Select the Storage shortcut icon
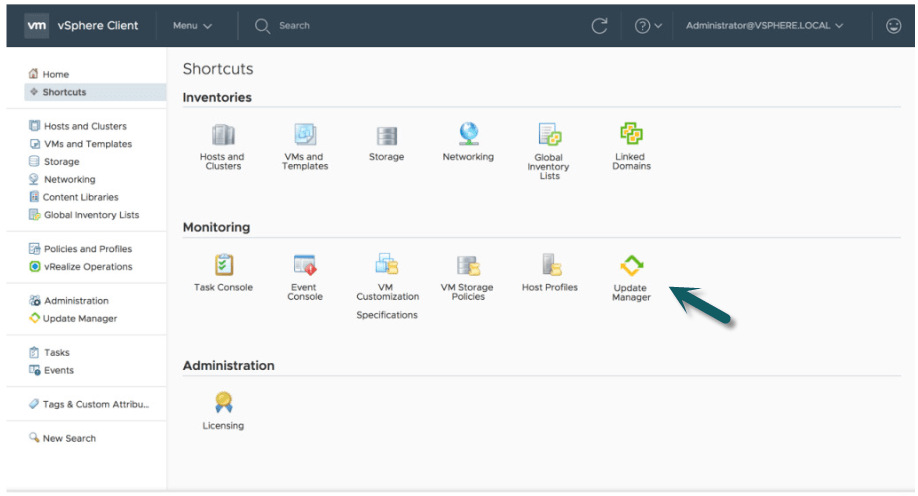The image size is (918, 496). pos(386,136)
